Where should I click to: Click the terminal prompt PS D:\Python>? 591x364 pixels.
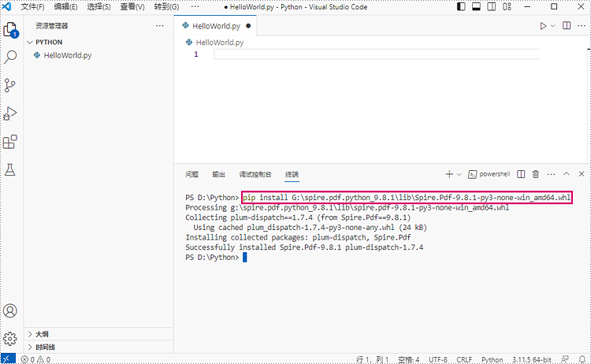pyautogui.click(x=212, y=258)
